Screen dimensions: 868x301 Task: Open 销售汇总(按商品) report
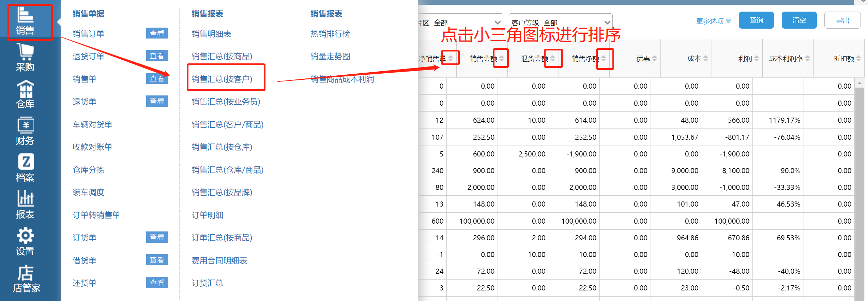tap(222, 56)
